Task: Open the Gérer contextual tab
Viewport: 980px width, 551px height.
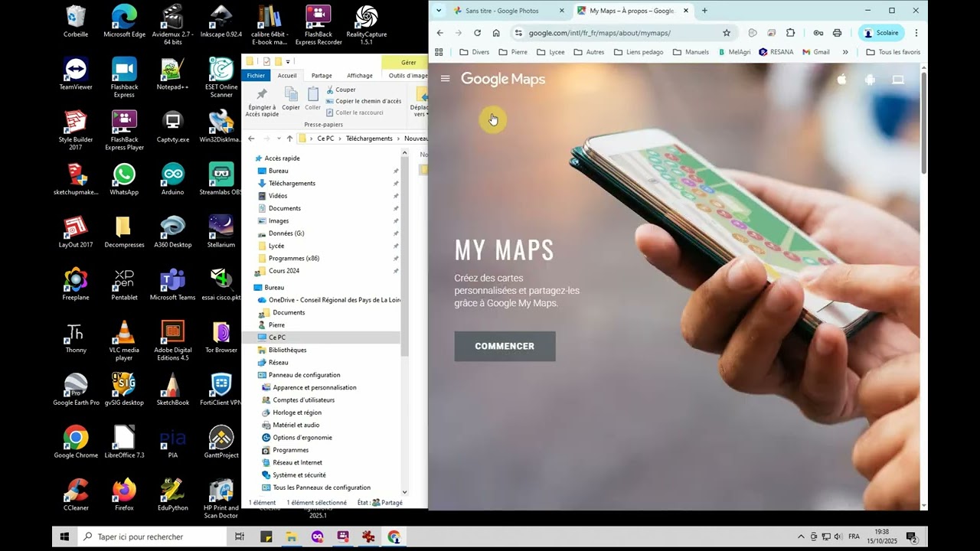Action: (x=409, y=62)
